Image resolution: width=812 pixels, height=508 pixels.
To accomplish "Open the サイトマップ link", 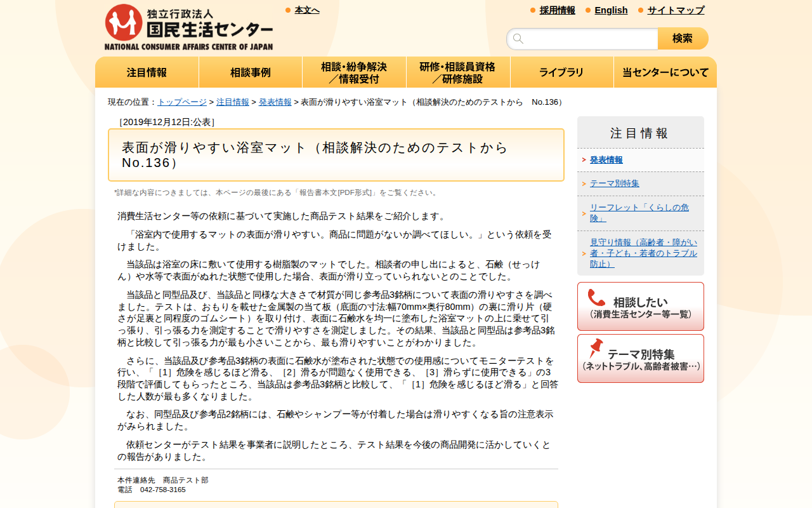I will click(x=676, y=10).
